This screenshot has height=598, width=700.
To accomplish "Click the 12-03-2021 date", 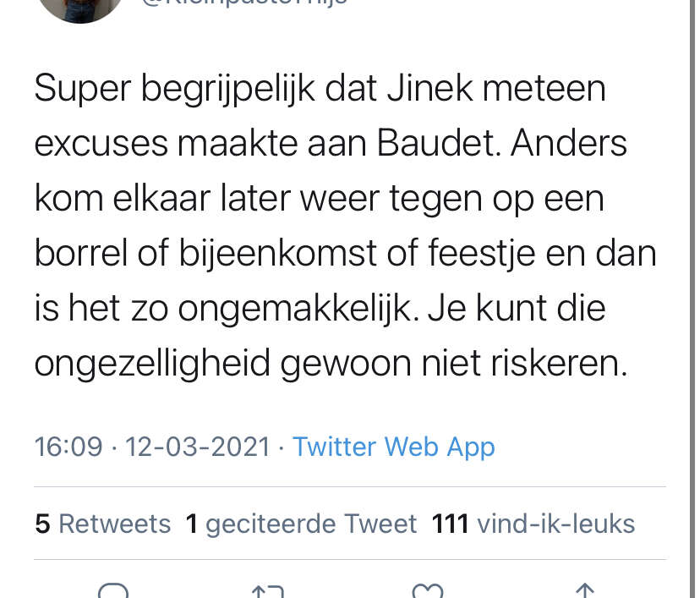I will click(x=198, y=447).
